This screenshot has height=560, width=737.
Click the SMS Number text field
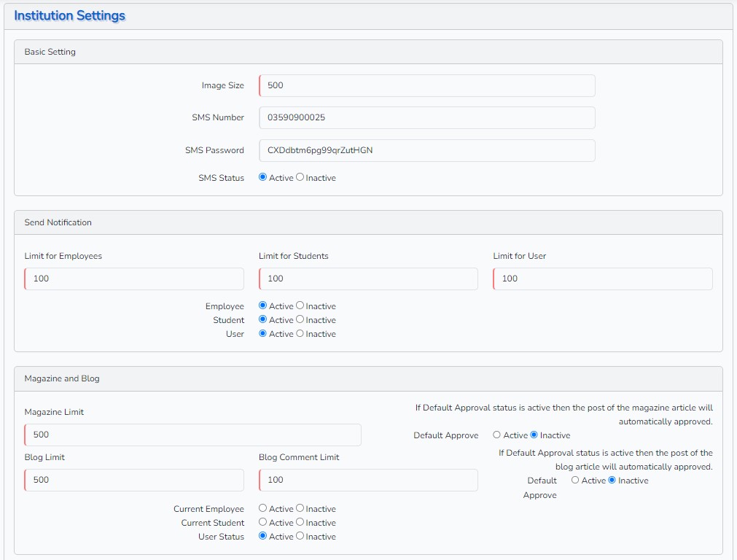tap(426, 117)
